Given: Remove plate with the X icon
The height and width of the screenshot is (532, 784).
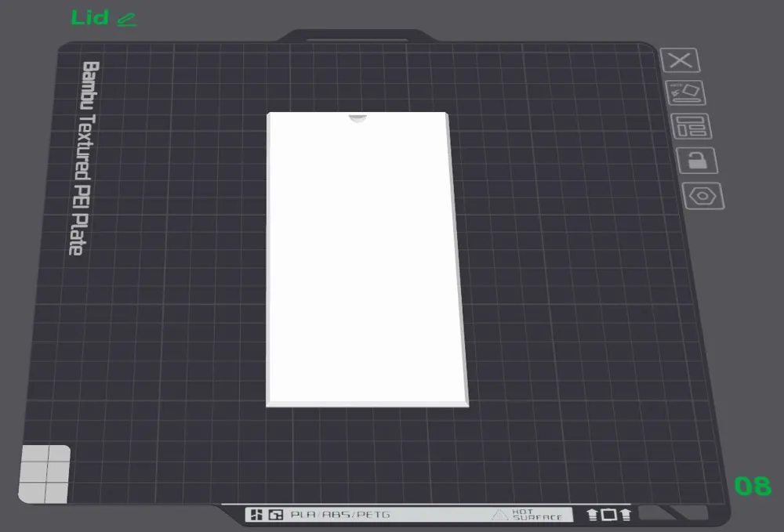Looking at the screenshot, I should 680,60.
